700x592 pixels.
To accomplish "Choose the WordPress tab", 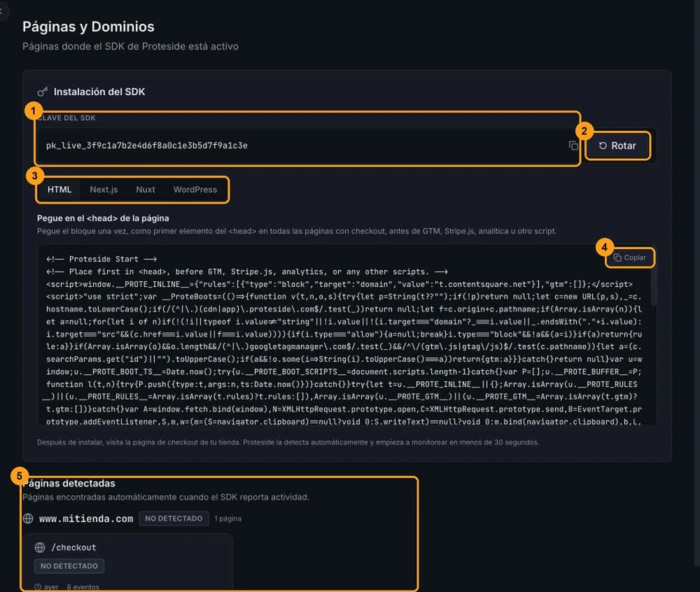I will (195, 190).
